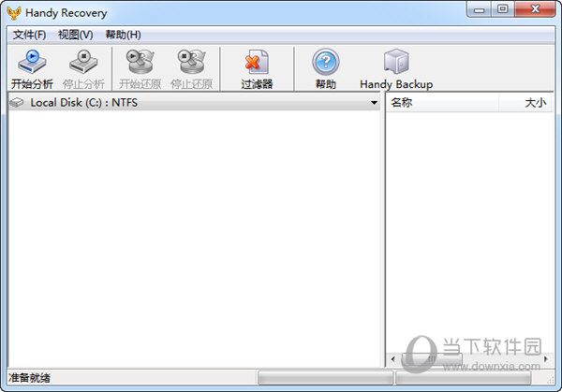
Task: Click the second progress bar in the status bar
Action: click(463, 378)
